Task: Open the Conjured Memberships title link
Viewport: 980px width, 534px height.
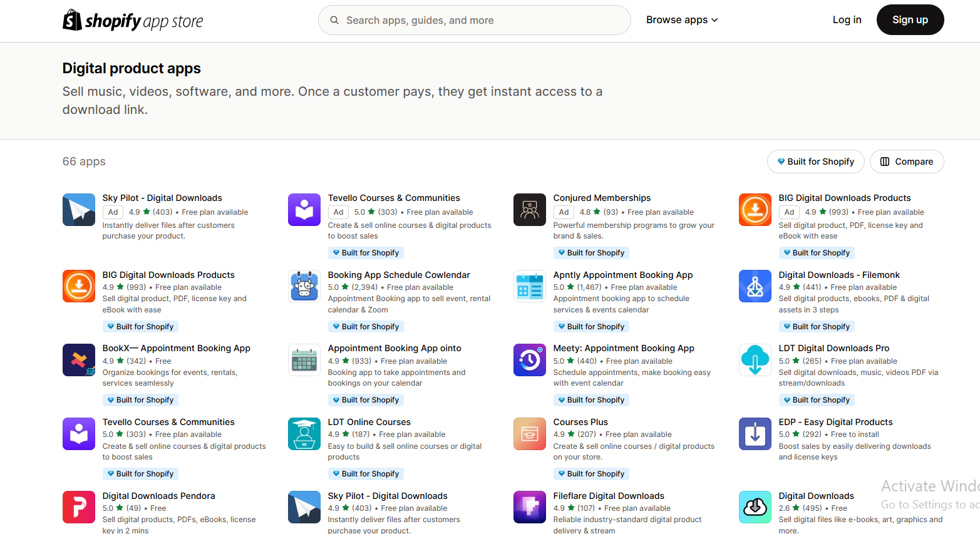Action: (x=602, y=198)
